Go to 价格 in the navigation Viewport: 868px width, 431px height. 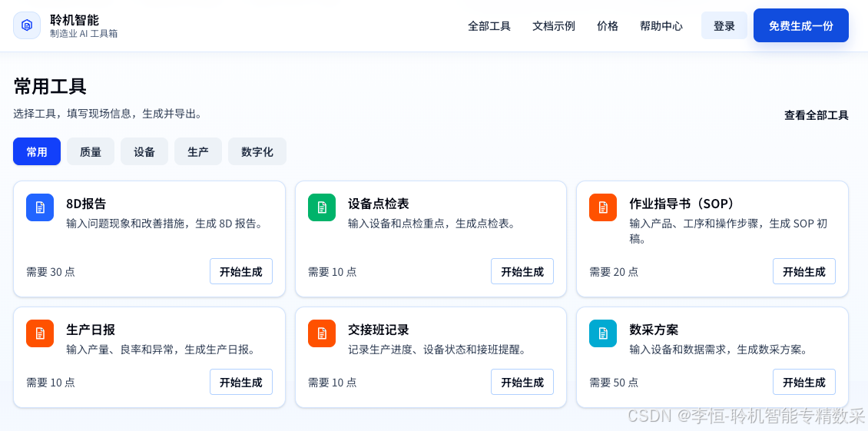(608, 26)
